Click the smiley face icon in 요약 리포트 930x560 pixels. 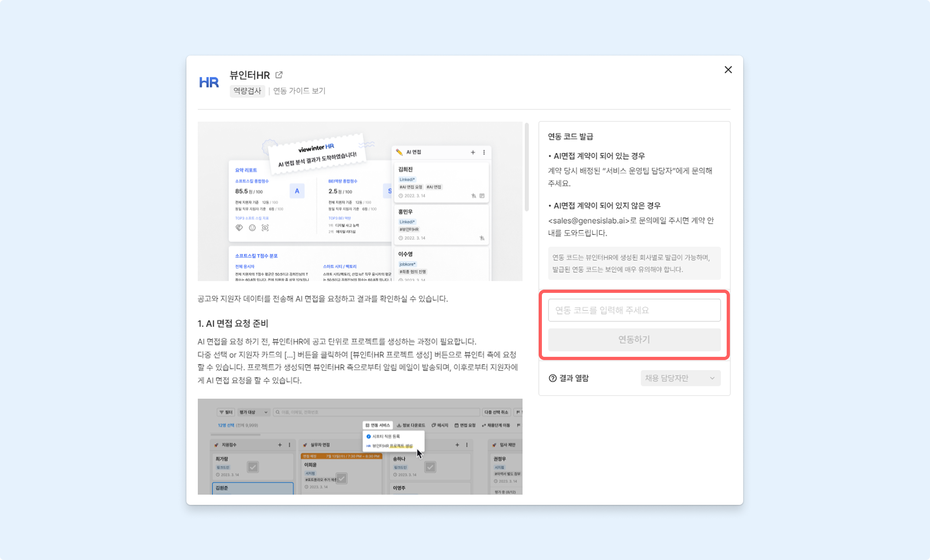click(252, 228)
